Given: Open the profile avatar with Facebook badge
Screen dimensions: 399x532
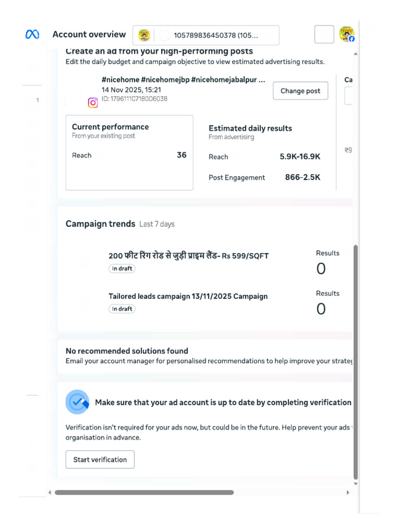Looking at the screenshot, I should click(x=347, y=34).
